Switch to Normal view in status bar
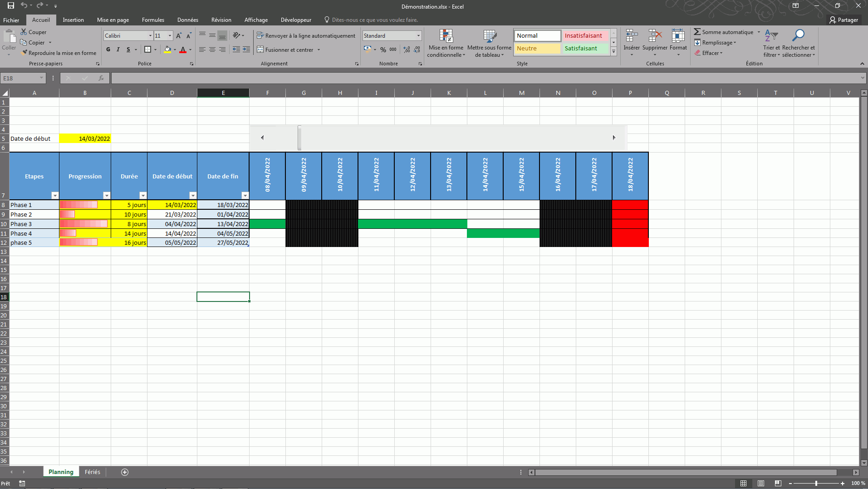 (743, 484)
